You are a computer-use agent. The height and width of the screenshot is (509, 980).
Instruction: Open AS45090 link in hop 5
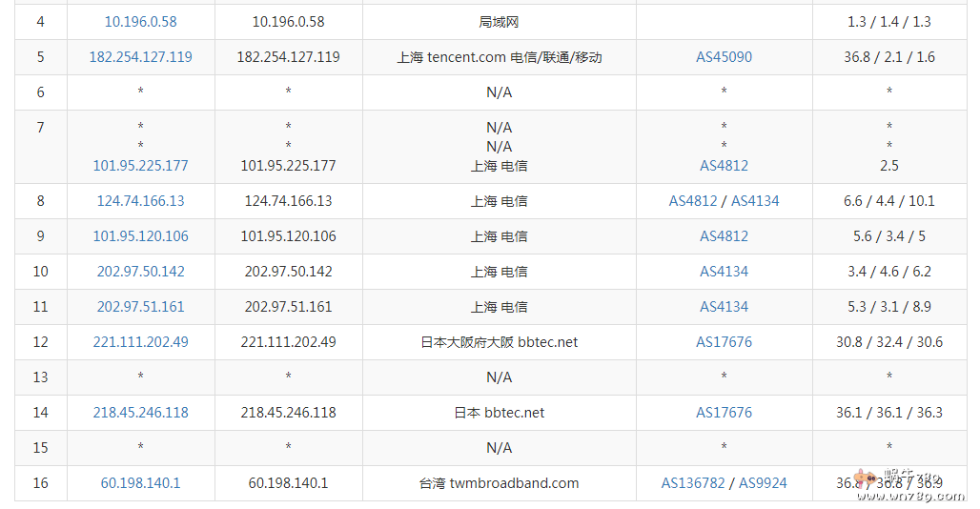tap(724, 56)
